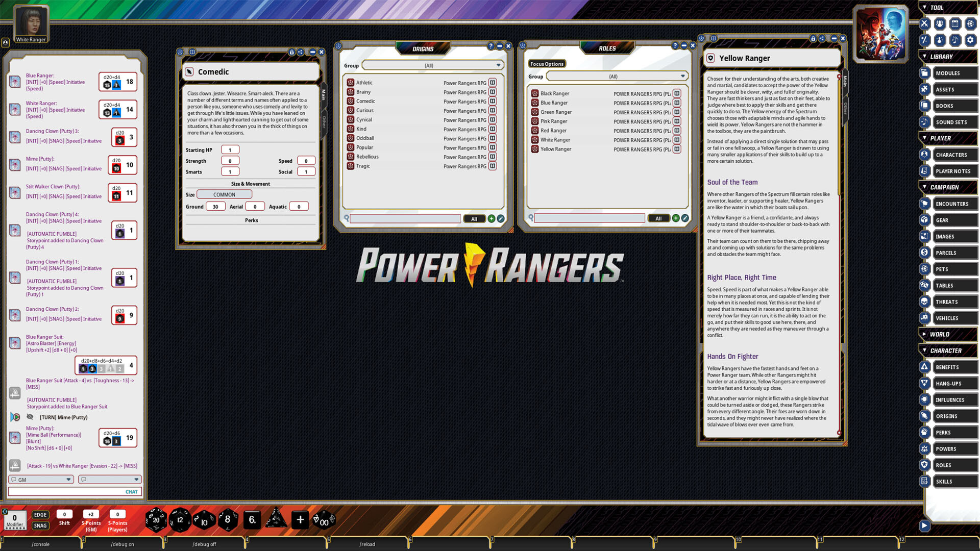Open the ENCOUNTERS sidebar item

point(951,204)
